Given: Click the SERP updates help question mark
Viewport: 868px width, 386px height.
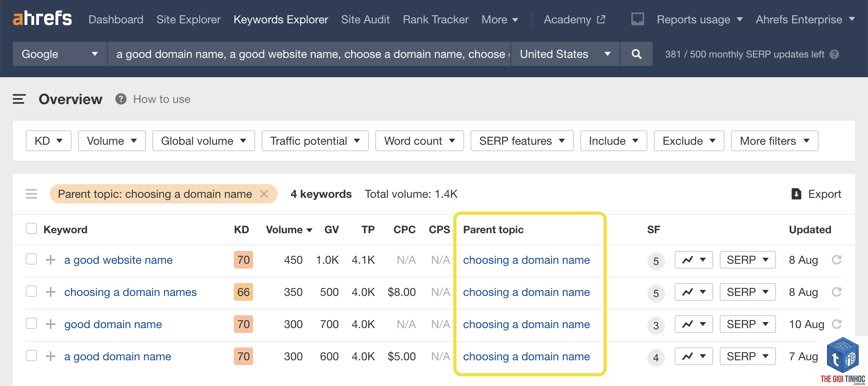Looking at the screenshot, I should click(x=834, y=54).
